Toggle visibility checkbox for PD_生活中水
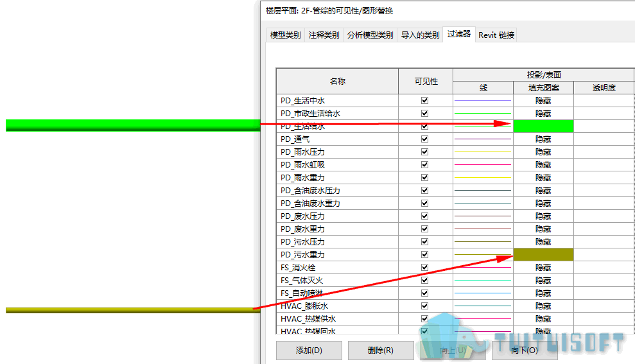635x364 pixels. (x=424, y=100)
